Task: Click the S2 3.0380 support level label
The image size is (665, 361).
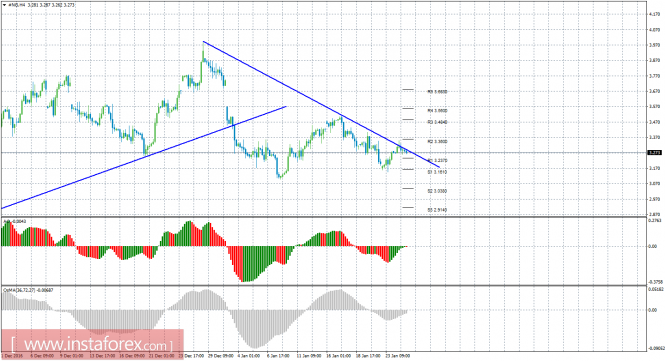Action: 437,191
